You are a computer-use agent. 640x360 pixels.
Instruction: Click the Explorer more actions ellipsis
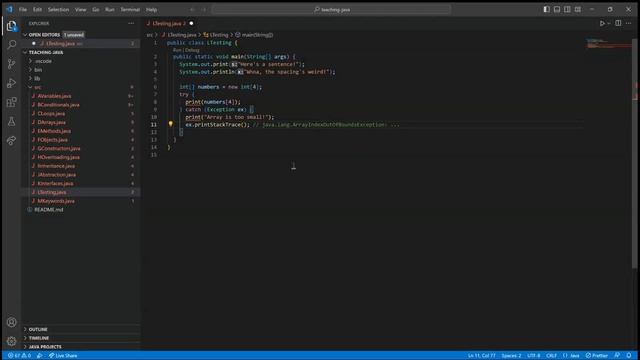coord(131,24)
